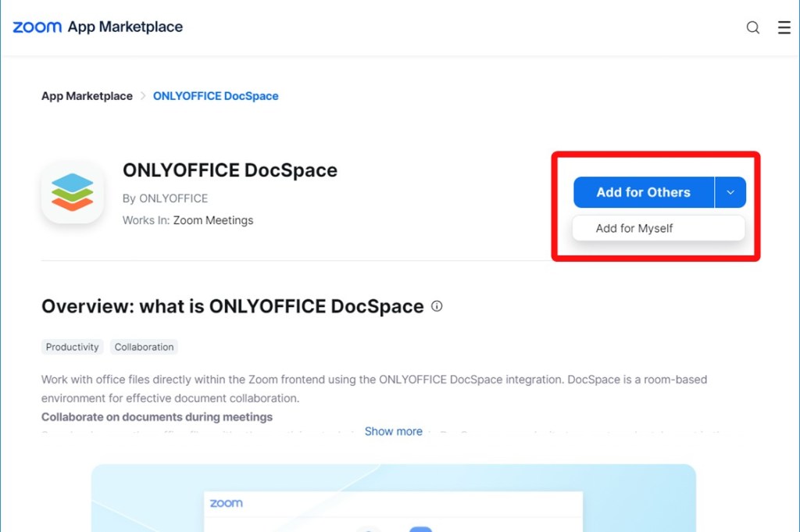The height and width of the screenshot is (532, 800).
Task: Click the Zoom logo in the header
Action: click(x=37, y=27)
